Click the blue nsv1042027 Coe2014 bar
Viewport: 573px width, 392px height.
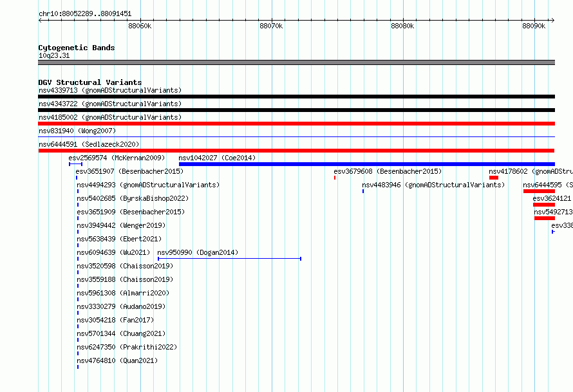point(367,164)
